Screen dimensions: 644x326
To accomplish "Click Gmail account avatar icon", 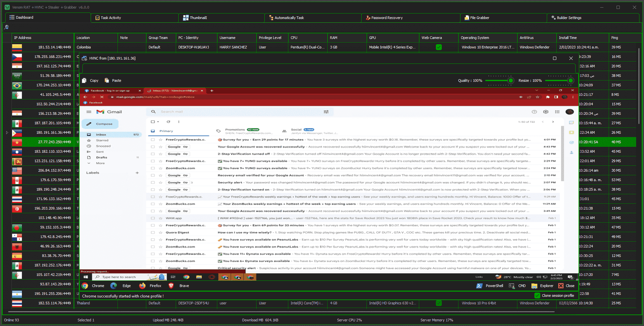I will 570,112.
